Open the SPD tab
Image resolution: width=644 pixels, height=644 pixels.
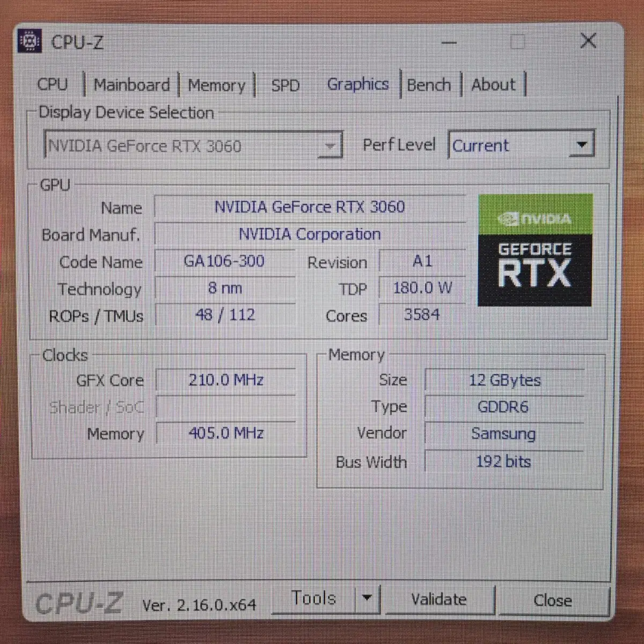click(x=285, y=85)
